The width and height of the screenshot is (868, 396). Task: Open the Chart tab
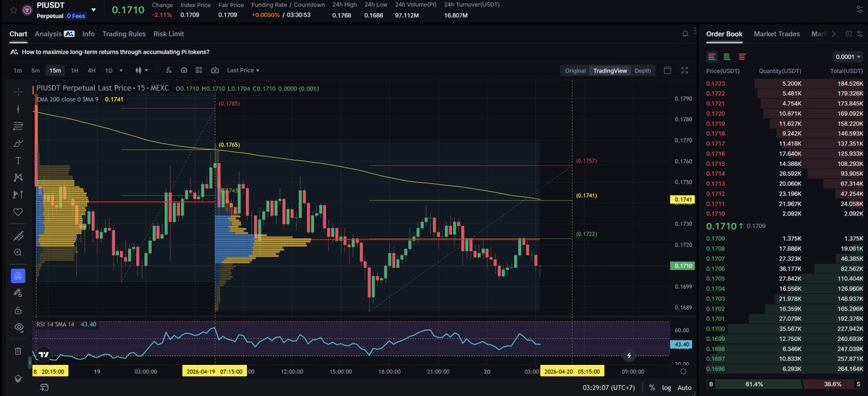click(x=18, y=34)
